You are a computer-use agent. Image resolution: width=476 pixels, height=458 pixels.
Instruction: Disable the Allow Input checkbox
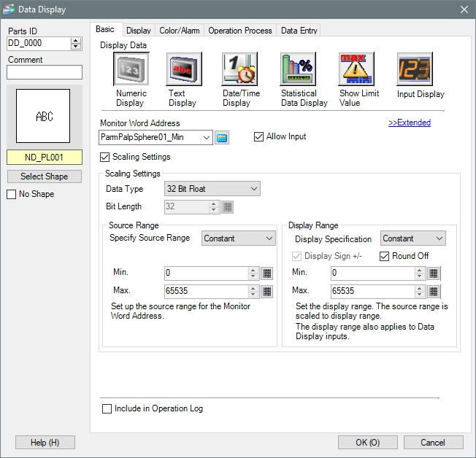click(x=259, y=136)
